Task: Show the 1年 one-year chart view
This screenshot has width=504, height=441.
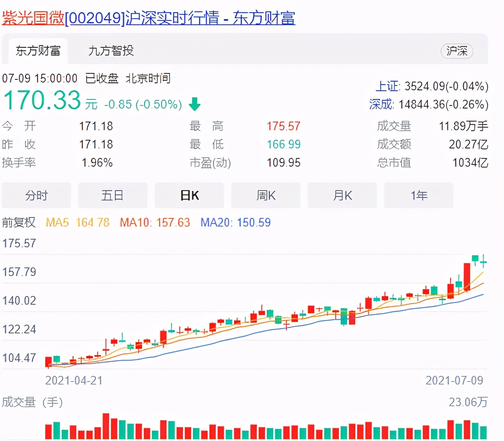Action: point(418,195)
